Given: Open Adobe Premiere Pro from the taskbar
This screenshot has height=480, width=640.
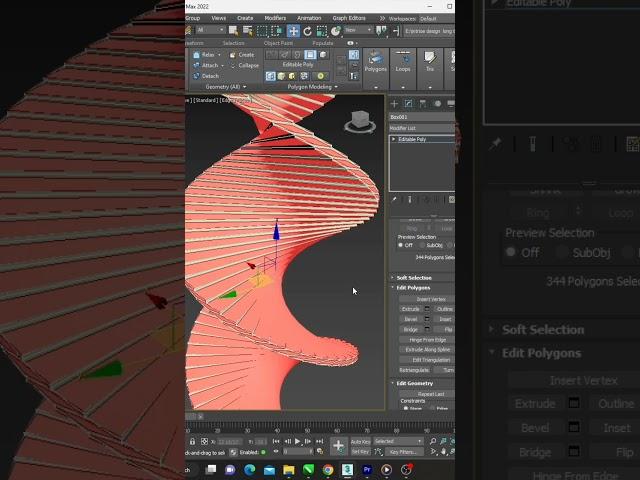Looking at the screenshot, I should coord(367,470).
